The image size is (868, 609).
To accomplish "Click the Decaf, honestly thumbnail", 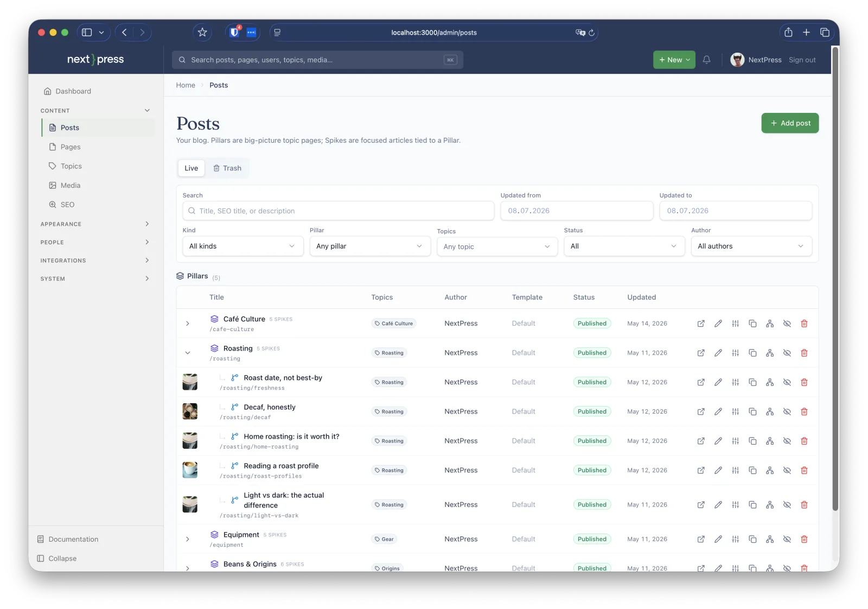I will (190, 411).
